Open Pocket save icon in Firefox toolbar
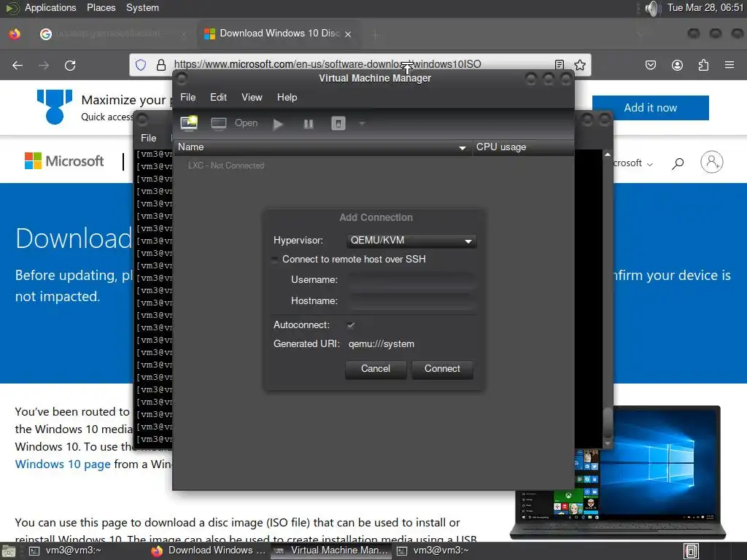The width and height of the screenshot is (747, 560). pyautogui.click(x=651, y=65)
